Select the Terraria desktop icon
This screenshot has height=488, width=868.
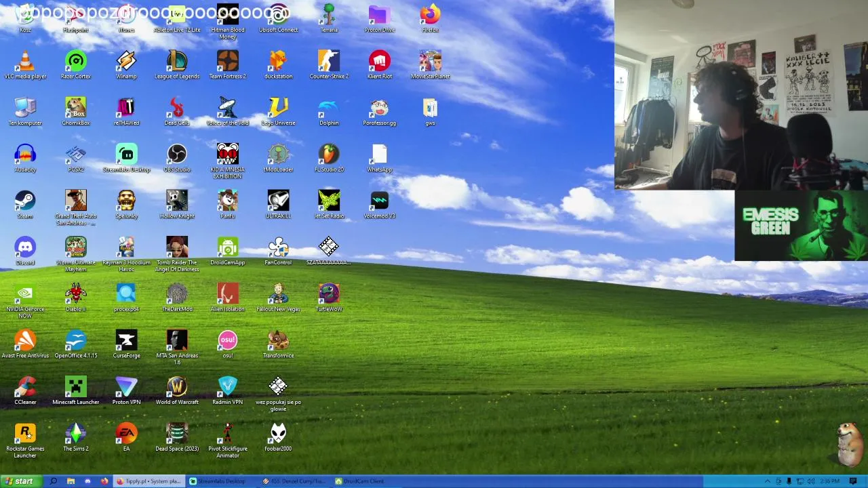point(329,18)
